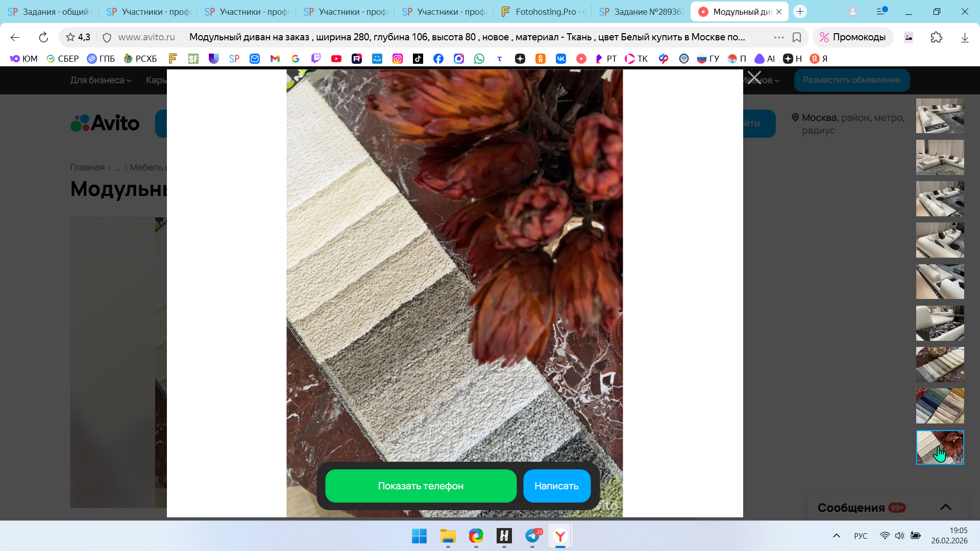Open the Telegram taskbar icon
The image size is (980, 551).
532,536
